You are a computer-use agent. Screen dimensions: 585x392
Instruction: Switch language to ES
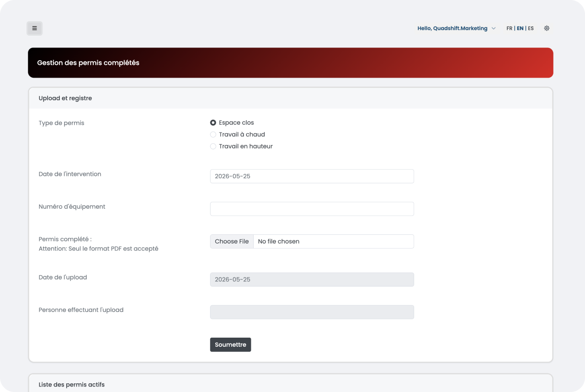pos(531,28)
